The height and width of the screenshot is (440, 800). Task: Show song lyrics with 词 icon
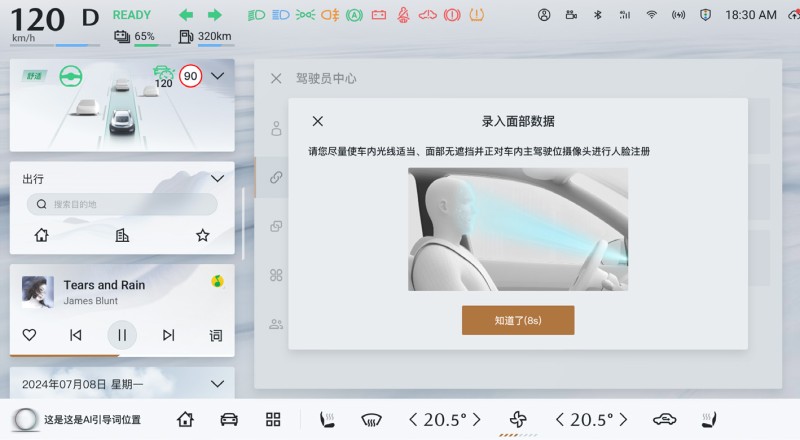pyautogui.click(x=215, y=335)
